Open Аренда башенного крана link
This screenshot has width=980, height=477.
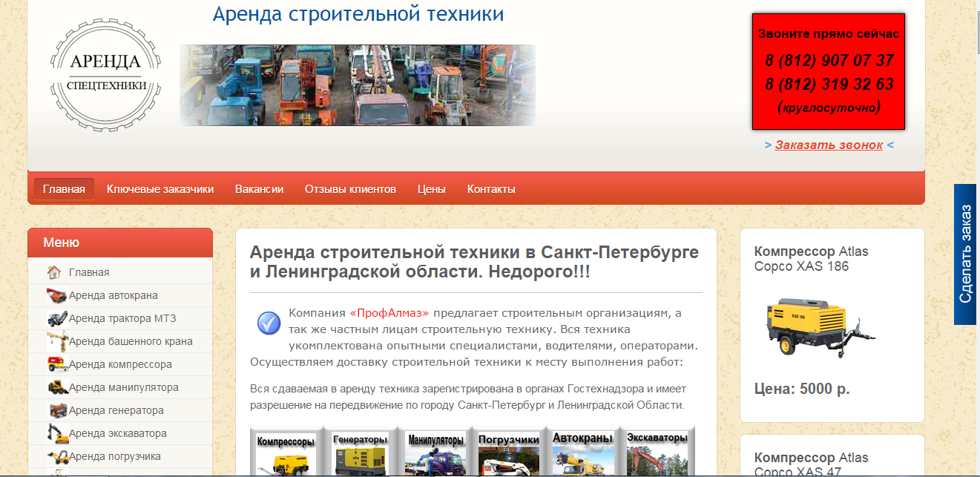point(131,341)
